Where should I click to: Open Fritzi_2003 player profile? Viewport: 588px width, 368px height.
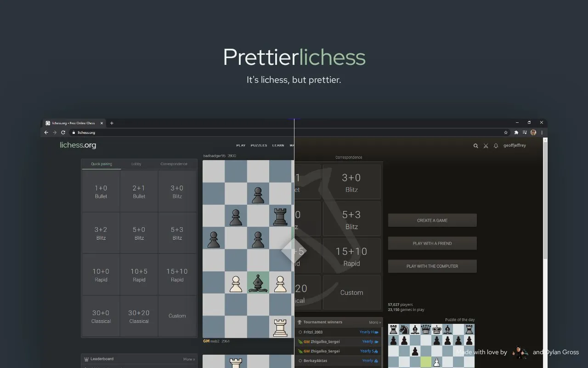313,332
